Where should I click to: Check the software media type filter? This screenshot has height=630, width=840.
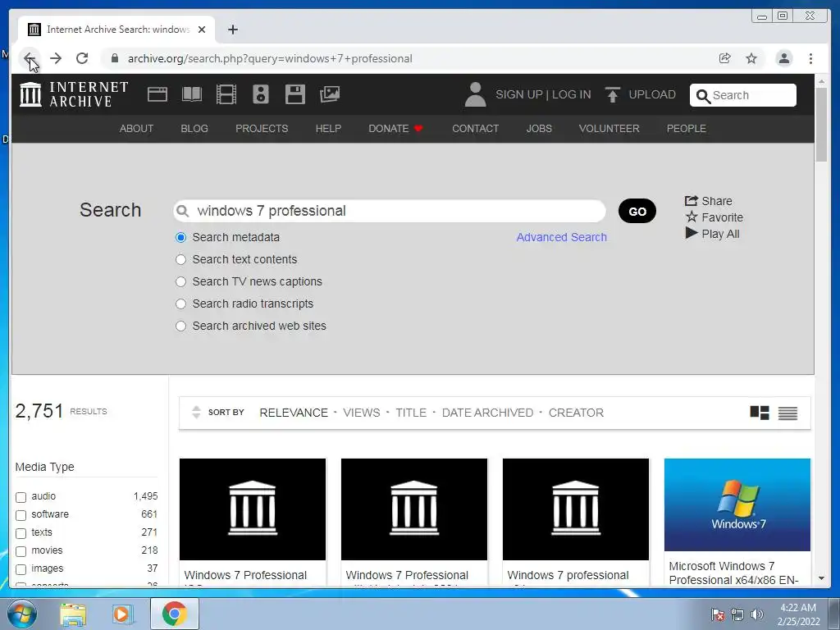click(21, 515)
